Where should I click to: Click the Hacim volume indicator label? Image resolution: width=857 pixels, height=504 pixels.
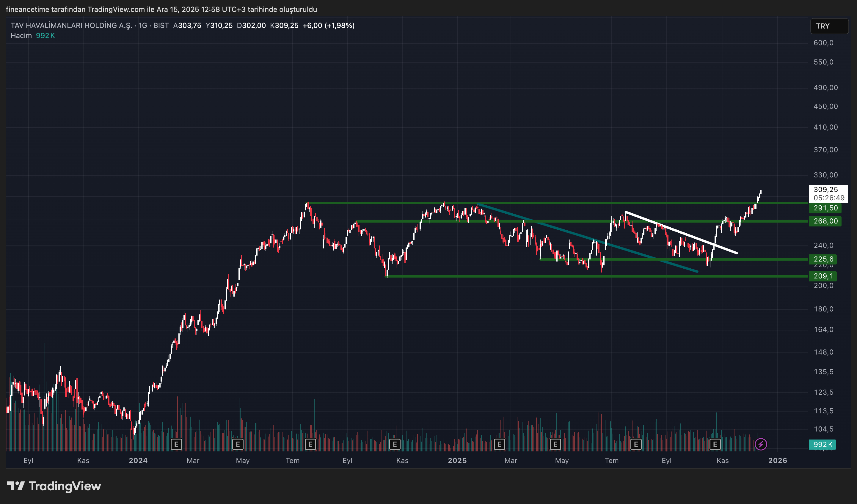[x=21, y=36]
